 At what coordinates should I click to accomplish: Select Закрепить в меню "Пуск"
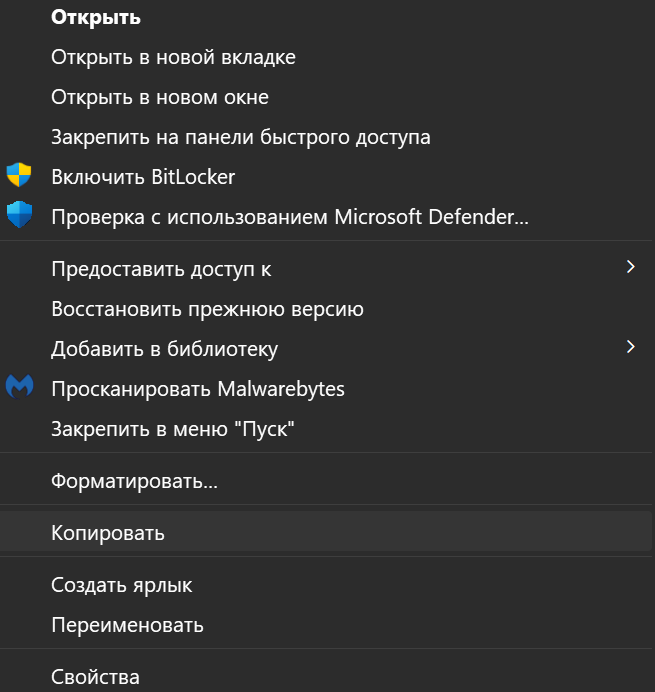[x=173, y=429]
